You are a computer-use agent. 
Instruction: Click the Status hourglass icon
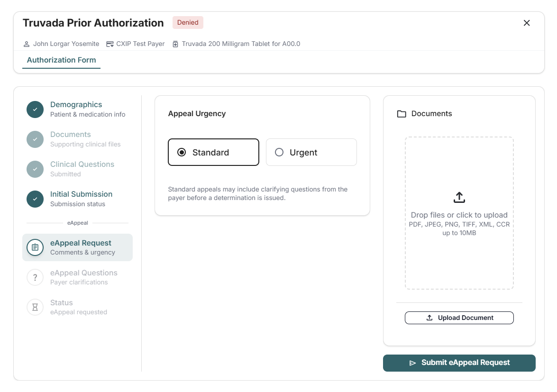(x=35, y=307)
